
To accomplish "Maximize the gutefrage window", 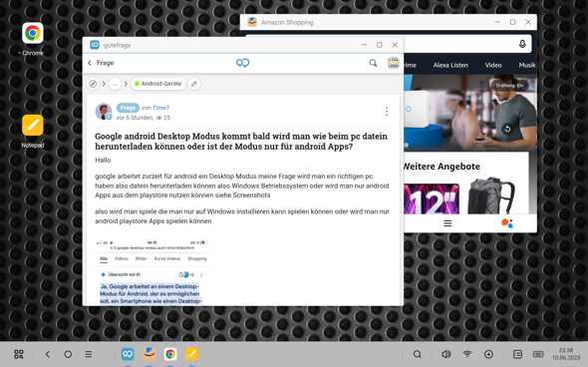I will pyautogui.click(x=380, y=45).
